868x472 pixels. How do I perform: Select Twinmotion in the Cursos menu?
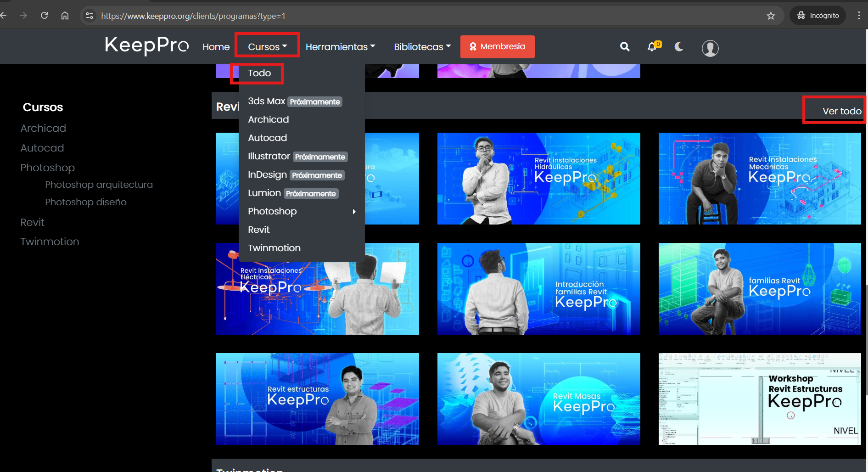click(x=302, y=248)
